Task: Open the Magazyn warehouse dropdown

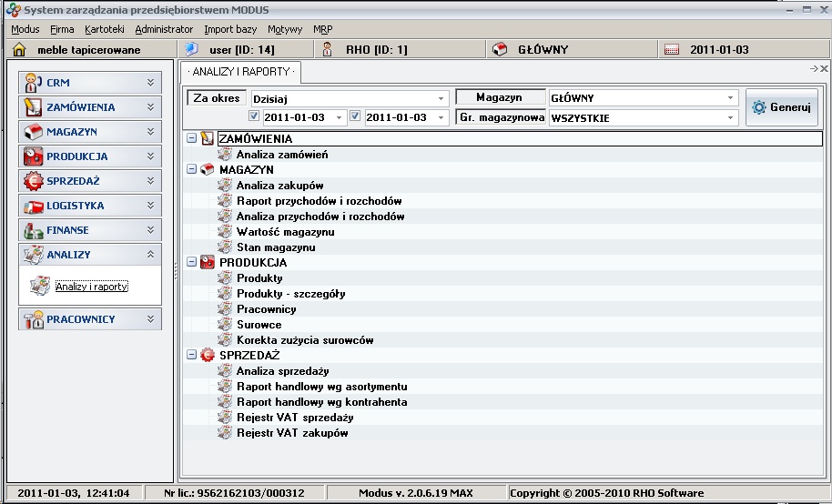Action: tap(731, 98)
